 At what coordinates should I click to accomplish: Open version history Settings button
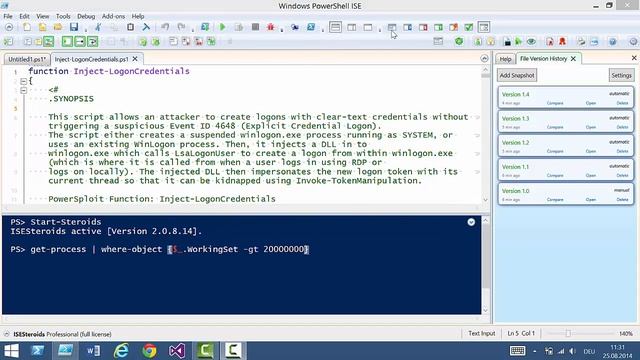(x=621, y=75)
